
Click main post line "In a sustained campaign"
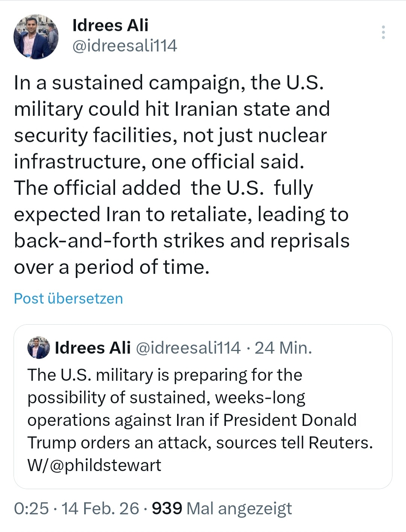tap(168, 83)
